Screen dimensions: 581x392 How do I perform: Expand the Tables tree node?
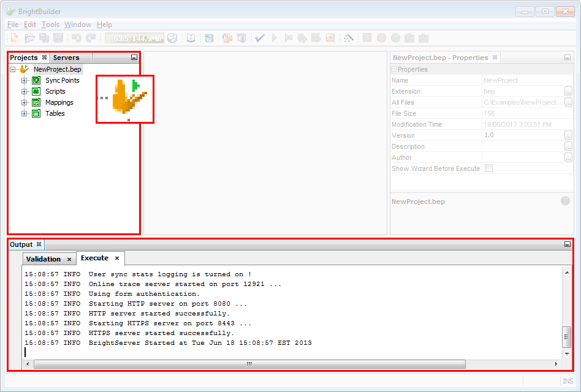coord(25,113)
